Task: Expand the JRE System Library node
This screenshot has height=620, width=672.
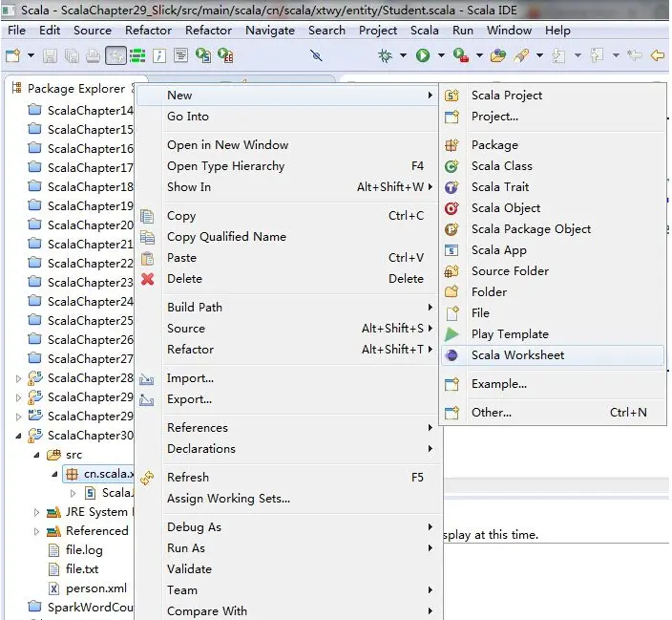Action: click(36, 512)
